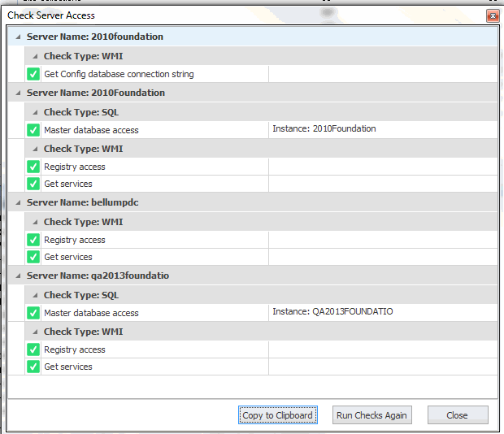Click green check icon for qa2013foundatio Get services
Screen dimensions: 504x434
tap(33, 367)
